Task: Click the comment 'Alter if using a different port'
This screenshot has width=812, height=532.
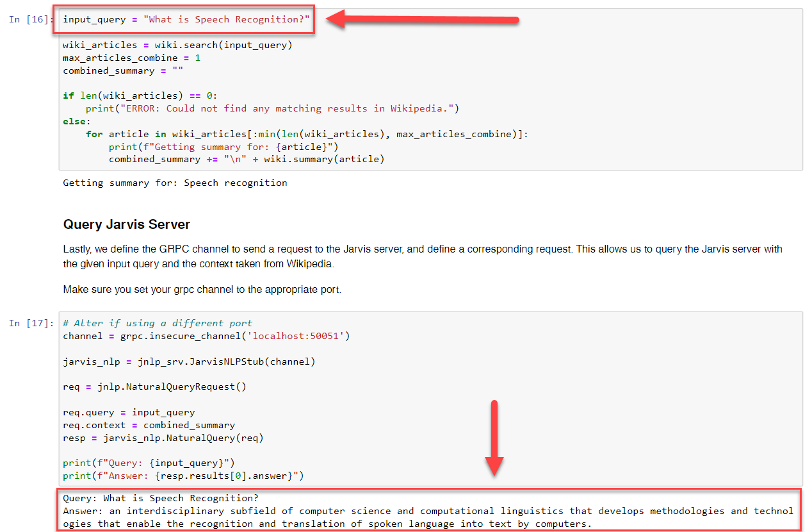Action: click(158, 323)
